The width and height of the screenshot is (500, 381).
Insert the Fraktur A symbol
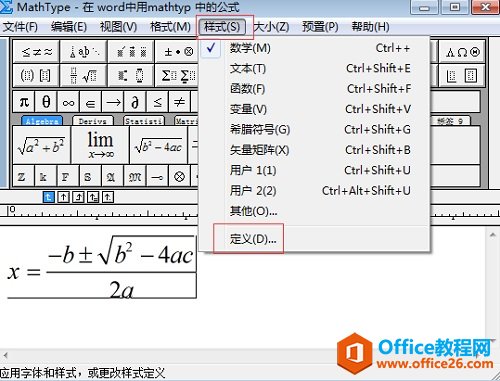tap(113, 176)
